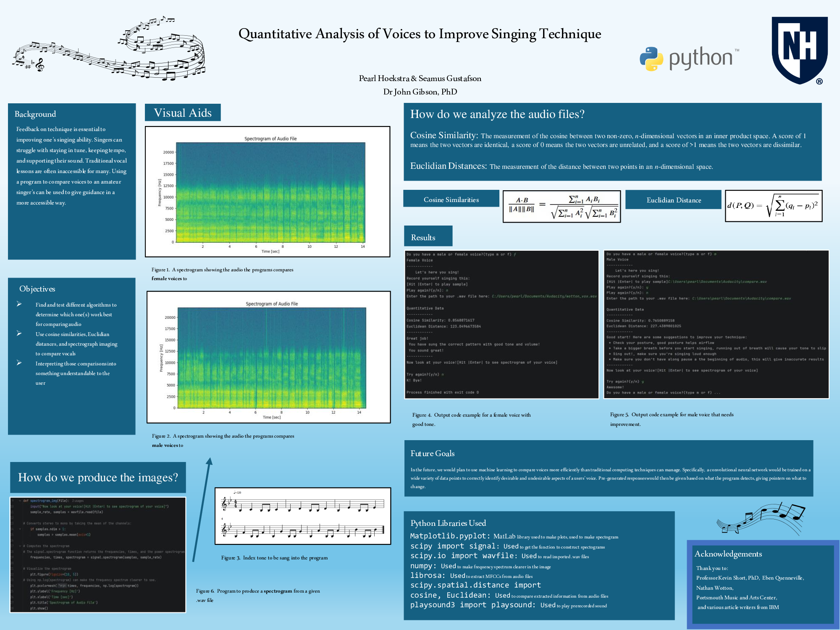840x630 pixels.
Task: Open the male voices spectrogram image
Action: 268,357
